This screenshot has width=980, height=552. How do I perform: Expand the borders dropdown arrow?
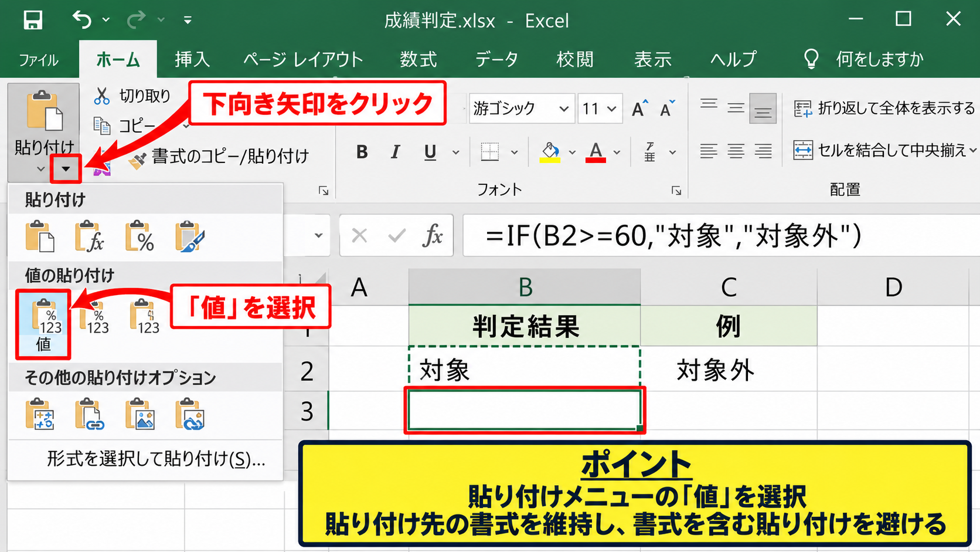pos(514,153)
